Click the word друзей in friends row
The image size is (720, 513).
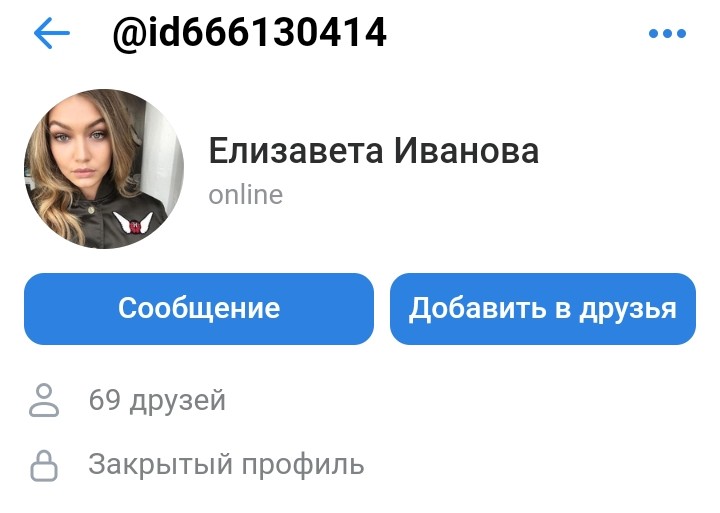178,401
